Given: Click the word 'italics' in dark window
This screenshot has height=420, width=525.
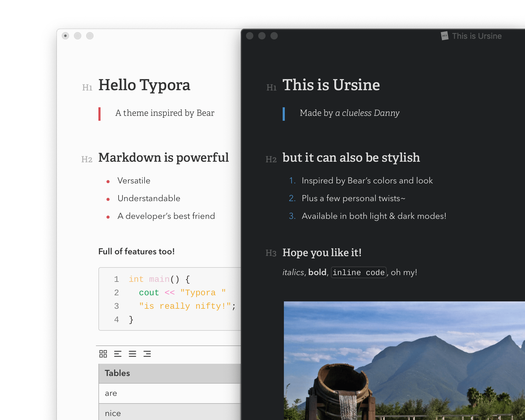Looking at the screenshot, I should pyautogui.click(x=293, y=272).
